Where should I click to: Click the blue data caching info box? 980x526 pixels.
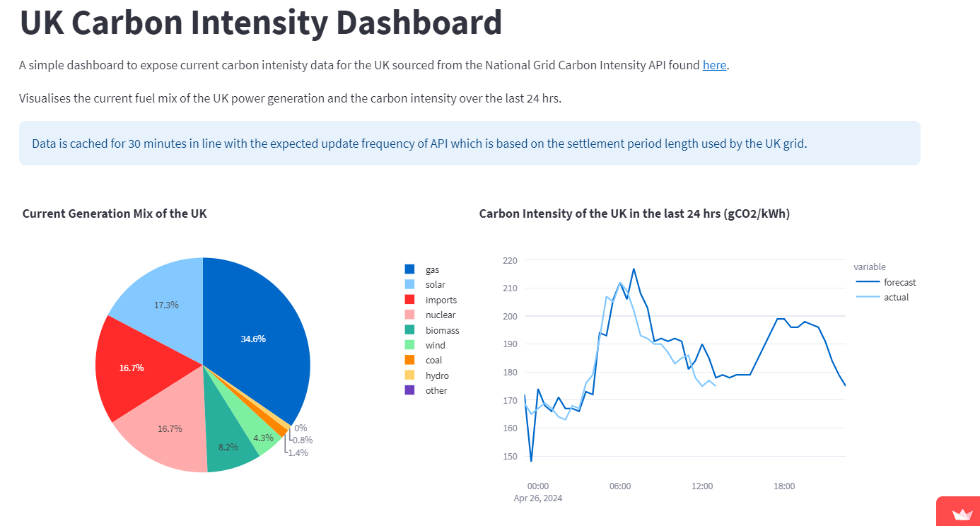tap(469, 144)
